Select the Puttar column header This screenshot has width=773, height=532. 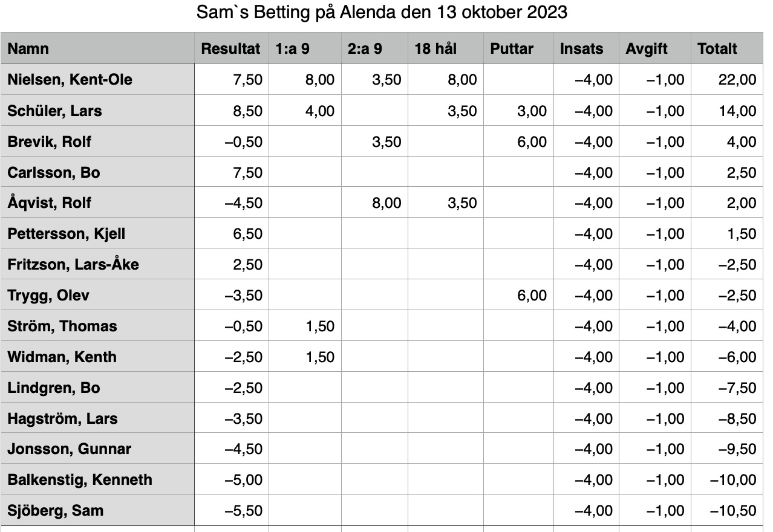pyautogui.click(x=518, y=48)
